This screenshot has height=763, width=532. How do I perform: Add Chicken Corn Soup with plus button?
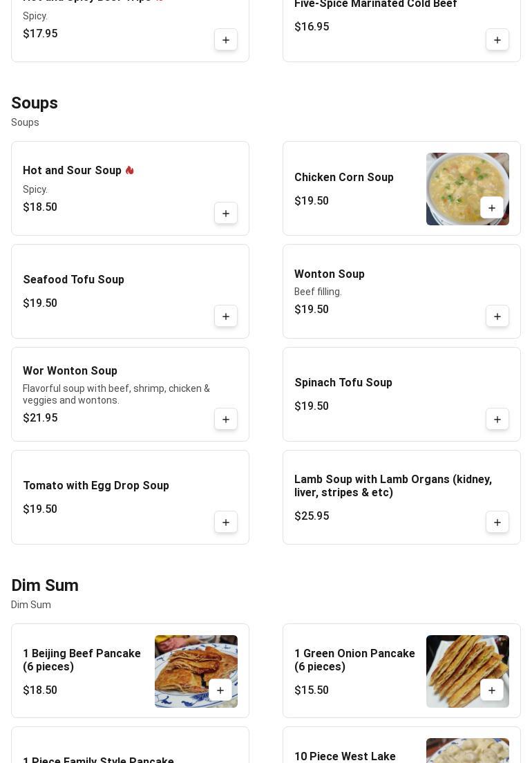[x=492, y=208]
